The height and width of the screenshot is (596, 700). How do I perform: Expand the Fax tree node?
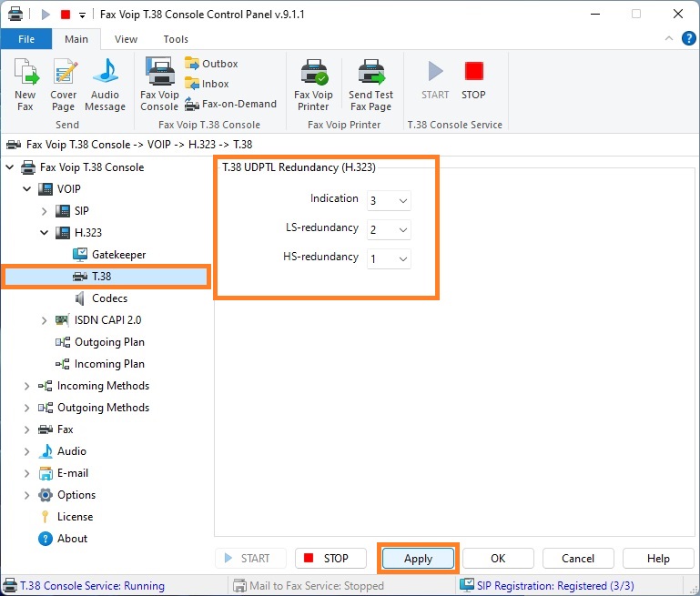point(26,429)
